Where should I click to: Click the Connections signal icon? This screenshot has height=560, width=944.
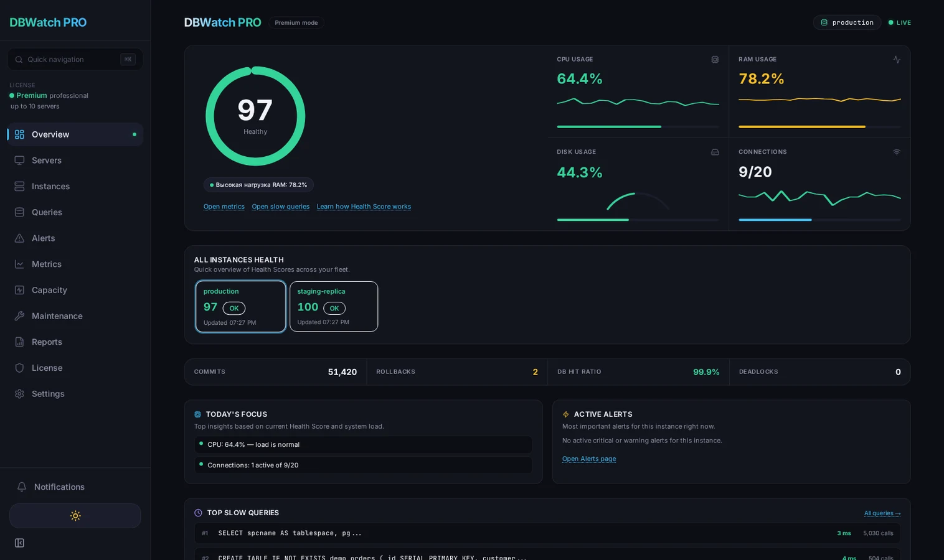896,152
